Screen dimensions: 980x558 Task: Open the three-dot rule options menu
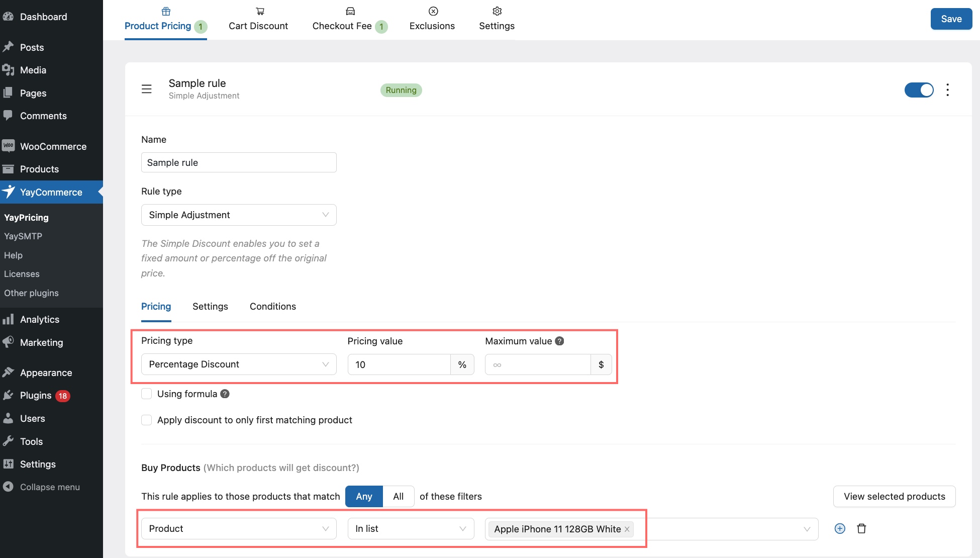947,90
